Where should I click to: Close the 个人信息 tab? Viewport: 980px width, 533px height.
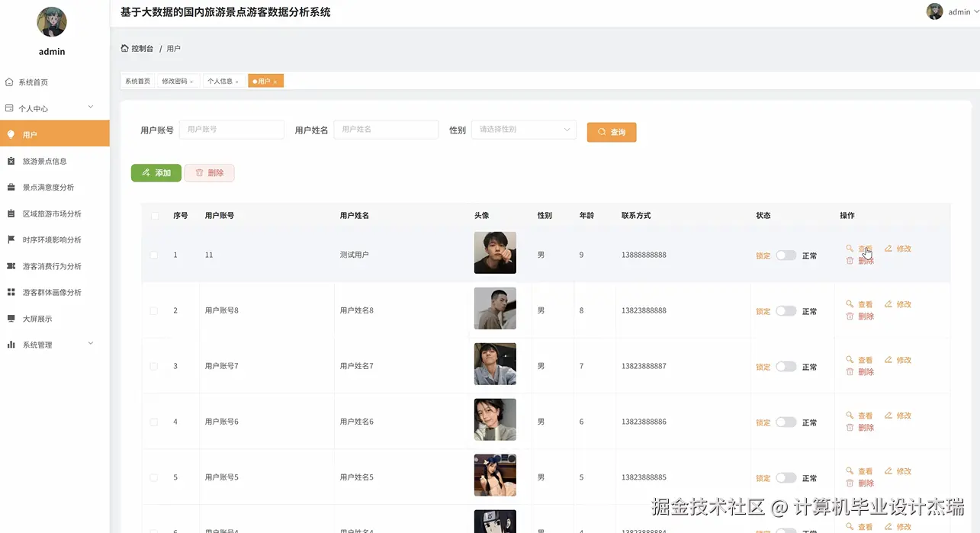(x=237, y=82)
